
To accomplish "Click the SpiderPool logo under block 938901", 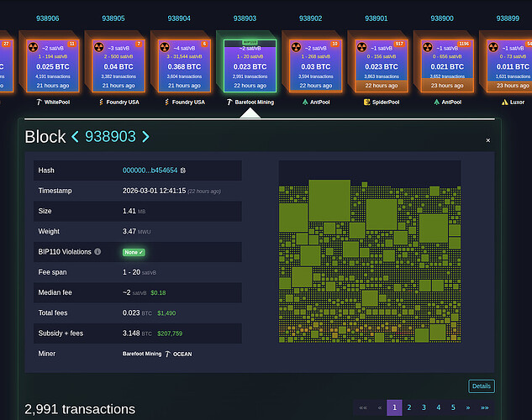I will [x=366, y=102].
